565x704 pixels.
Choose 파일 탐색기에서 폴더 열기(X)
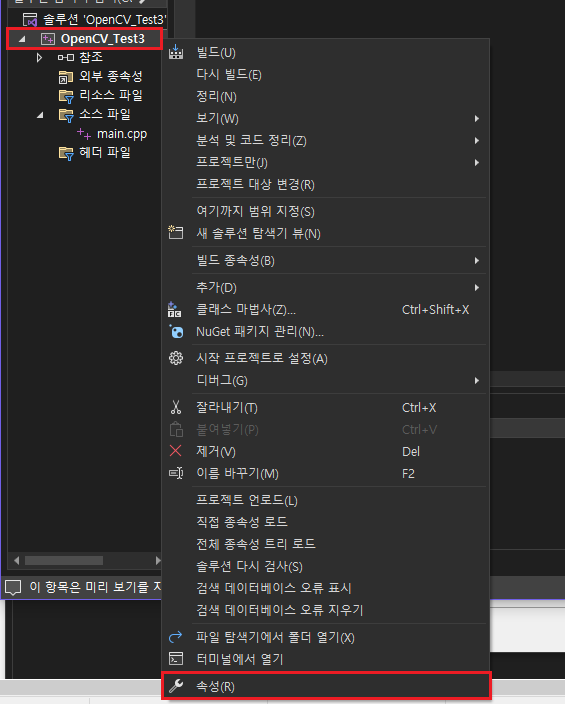[x=326, y=637]
